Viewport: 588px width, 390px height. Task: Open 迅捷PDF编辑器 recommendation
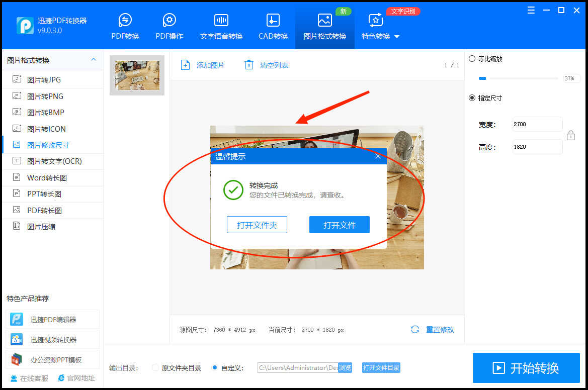[x=52, y=319]
